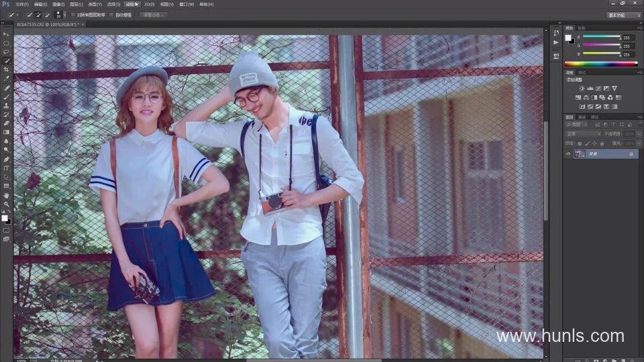Viewport: 644px width, 362px height.
Task: Add Channel Mixer adjustment
Action: coord(610,98)
